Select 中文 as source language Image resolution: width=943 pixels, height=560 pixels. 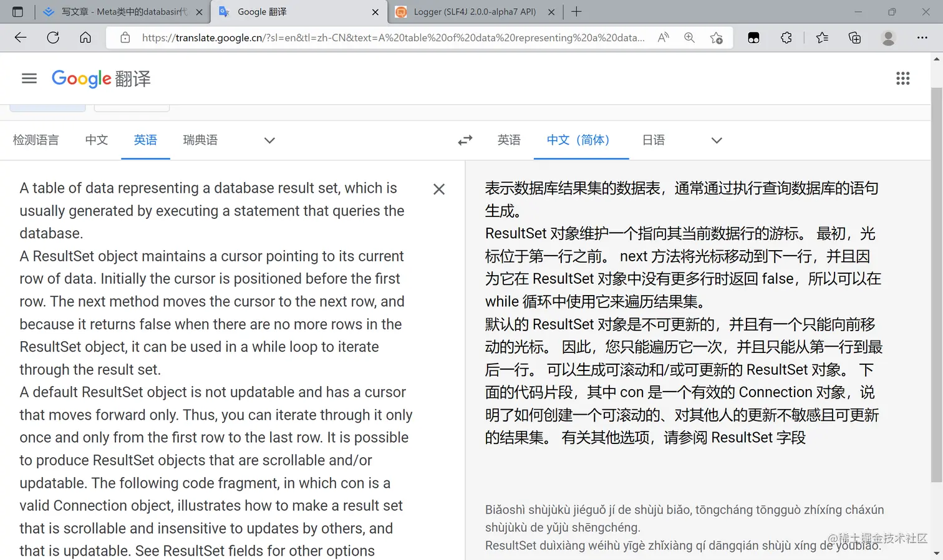point(97,140)
